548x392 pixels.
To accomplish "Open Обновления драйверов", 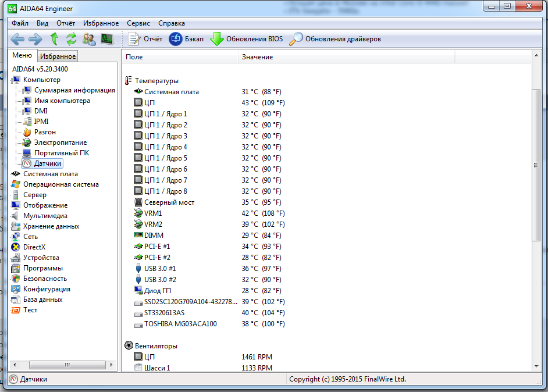I will click(335, 39).
